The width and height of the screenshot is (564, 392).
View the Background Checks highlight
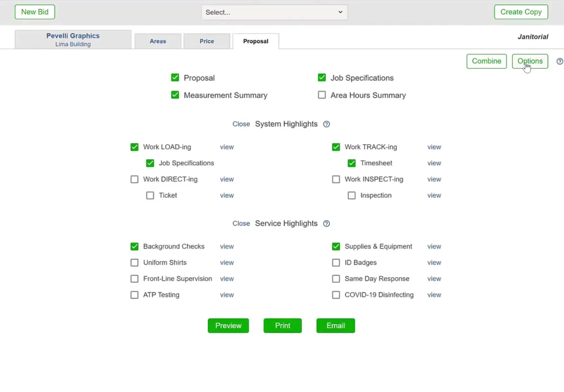click(227, 246)
